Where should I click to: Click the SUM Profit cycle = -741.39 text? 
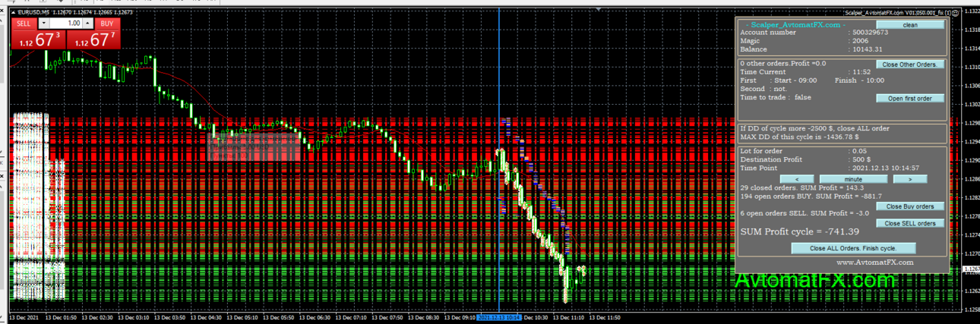click(800, 231)
